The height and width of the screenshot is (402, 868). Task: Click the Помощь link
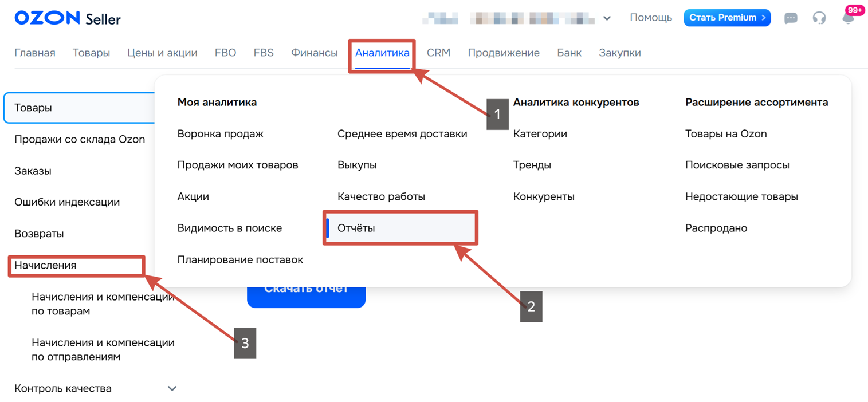pos(650,18)
